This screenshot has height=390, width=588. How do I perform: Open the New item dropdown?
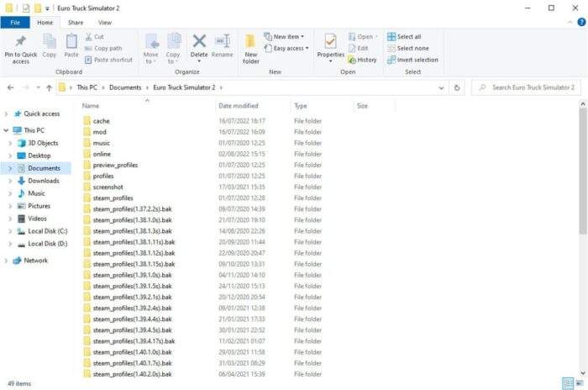pyautogui.click(x=284, y=36)
